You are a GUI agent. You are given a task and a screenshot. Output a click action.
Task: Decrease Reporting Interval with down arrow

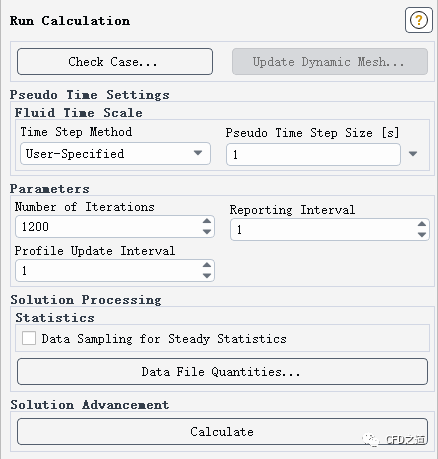(422, 235)
